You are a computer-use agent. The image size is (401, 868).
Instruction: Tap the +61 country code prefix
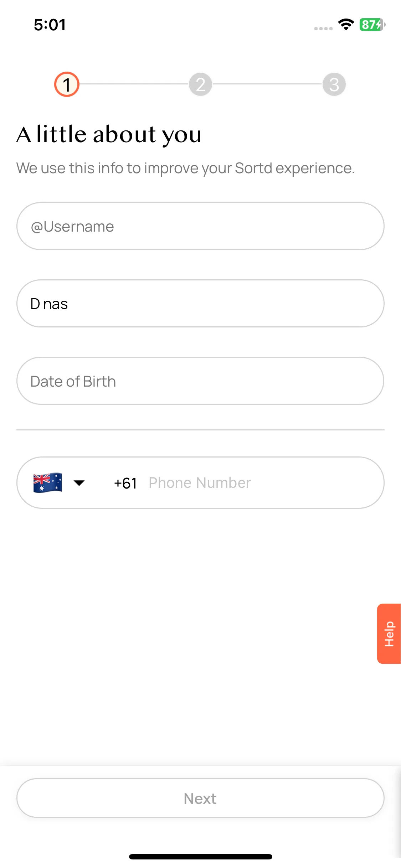tap(125, 483)
